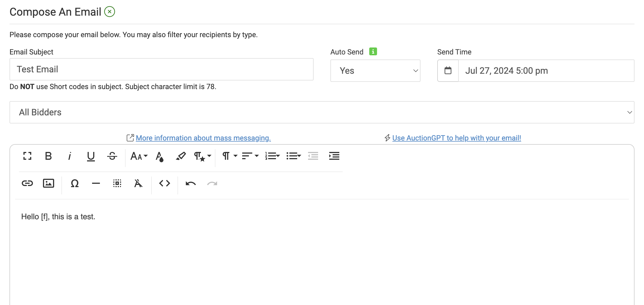Insert image into email
This screenshot has height=305, width=644.
(x=49, y=183)
